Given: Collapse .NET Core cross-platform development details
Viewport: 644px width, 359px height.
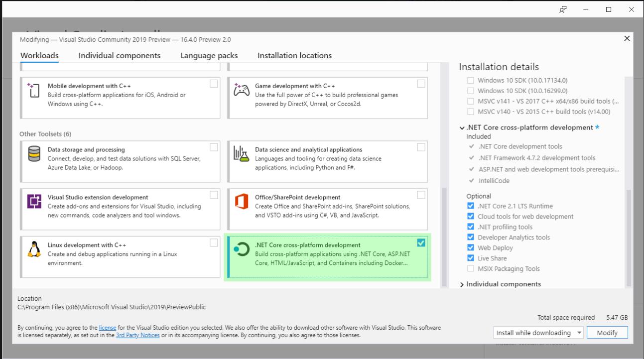Looking at the screenshot, I should pos(462,128).
